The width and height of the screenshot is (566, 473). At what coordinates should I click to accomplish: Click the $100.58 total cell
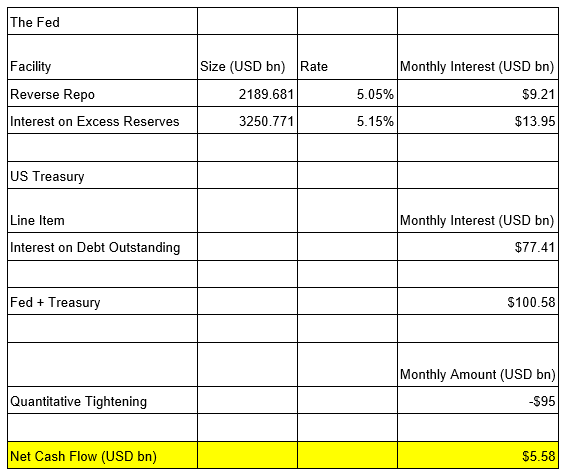click(x=478, y=301)
